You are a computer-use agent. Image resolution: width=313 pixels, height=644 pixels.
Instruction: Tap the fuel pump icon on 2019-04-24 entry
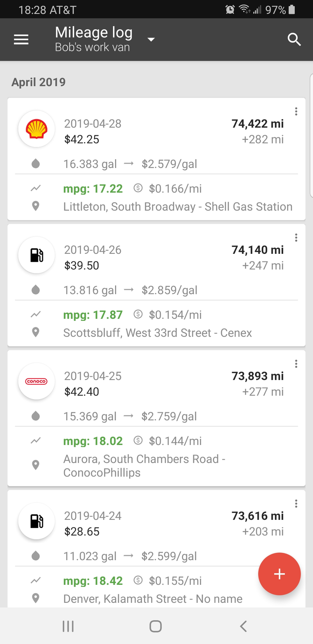[36, 521]
